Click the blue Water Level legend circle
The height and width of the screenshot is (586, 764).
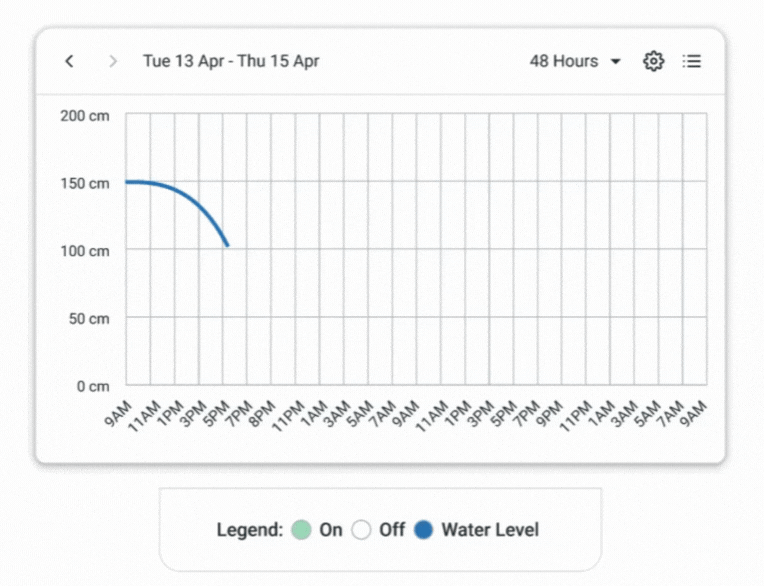coord(424,530)
